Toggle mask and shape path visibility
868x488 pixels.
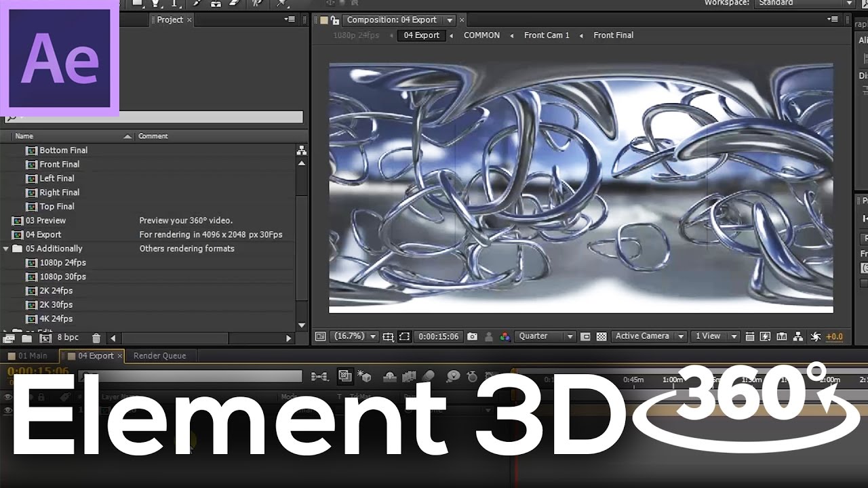click(x=404, y=336)
